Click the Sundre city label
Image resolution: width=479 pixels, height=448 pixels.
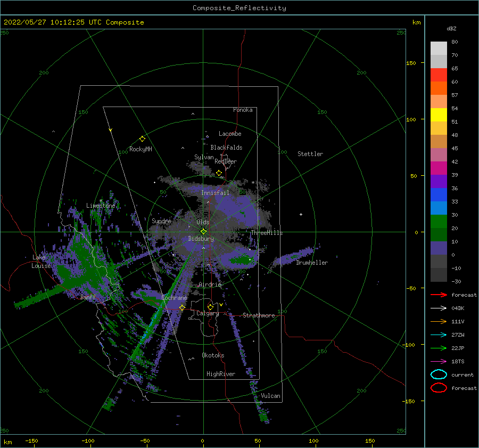(x=161, y=221)
